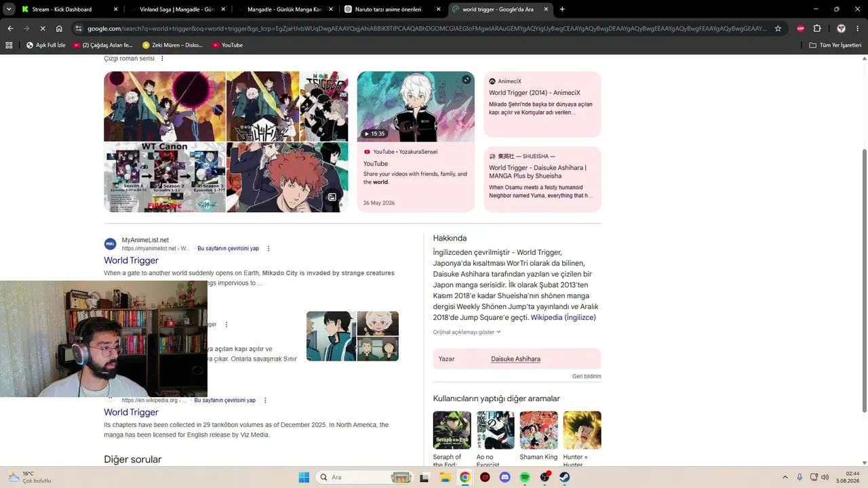This screenshot has width=868, height=488.
Task: Open Google Chrome from the taskbar
Action: pos(465,477)
